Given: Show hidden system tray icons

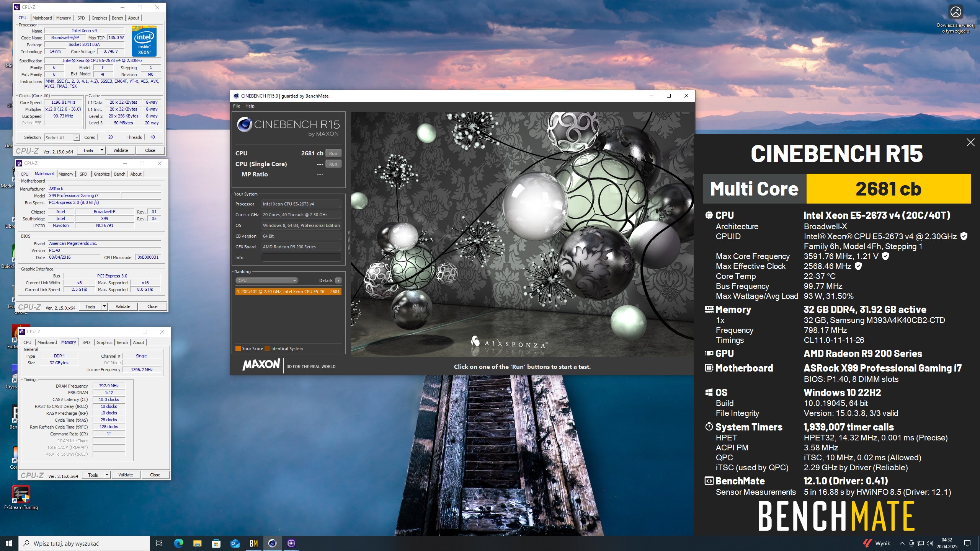Looking at the screenshot, I should 902,543.
